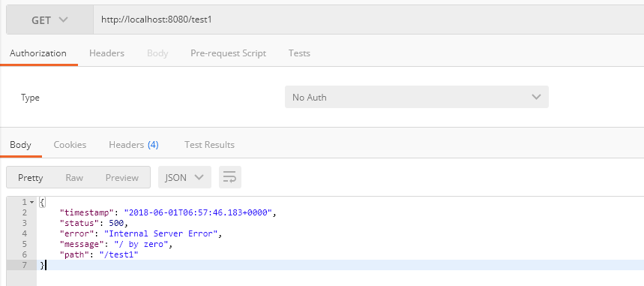The height and width of the screenshot is (286, 644).
Task: Switch response view to Raw
Action: [74, 177]
